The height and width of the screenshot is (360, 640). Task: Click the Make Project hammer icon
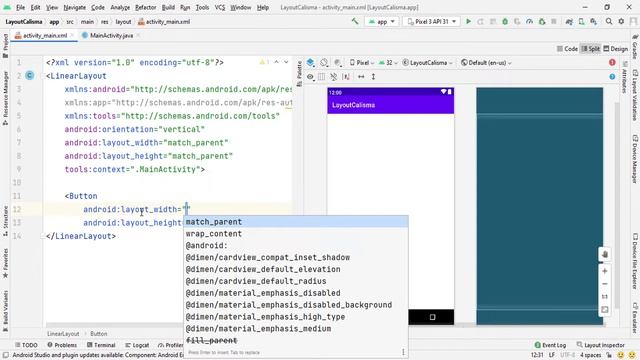coord(355,21)
